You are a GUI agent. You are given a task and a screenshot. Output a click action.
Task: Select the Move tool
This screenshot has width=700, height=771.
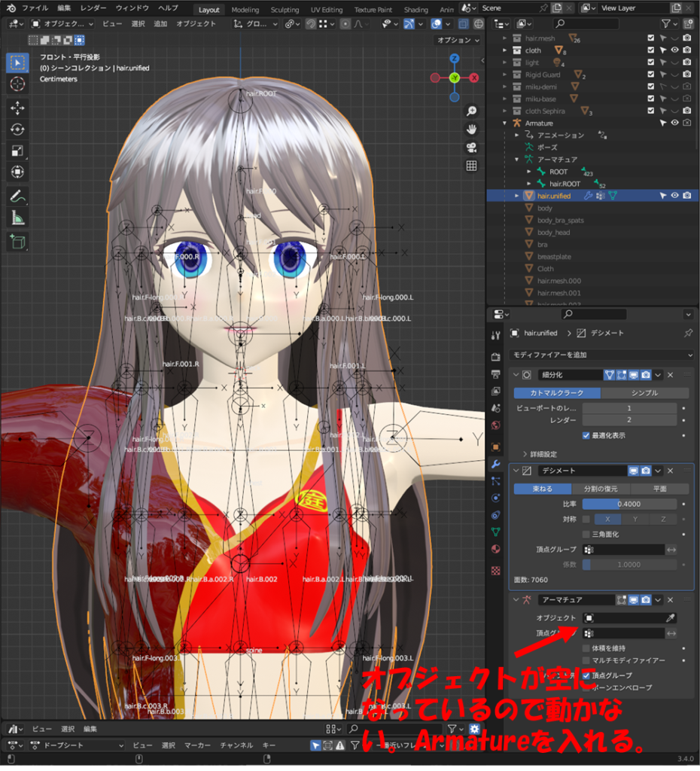click(18, 108)
